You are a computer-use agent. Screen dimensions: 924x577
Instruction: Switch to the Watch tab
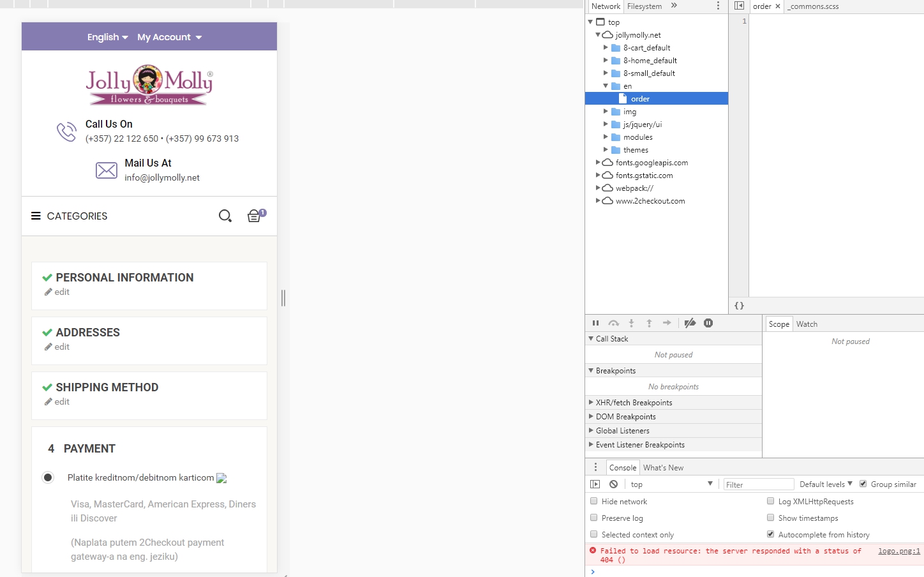click(x=807, y=324)
